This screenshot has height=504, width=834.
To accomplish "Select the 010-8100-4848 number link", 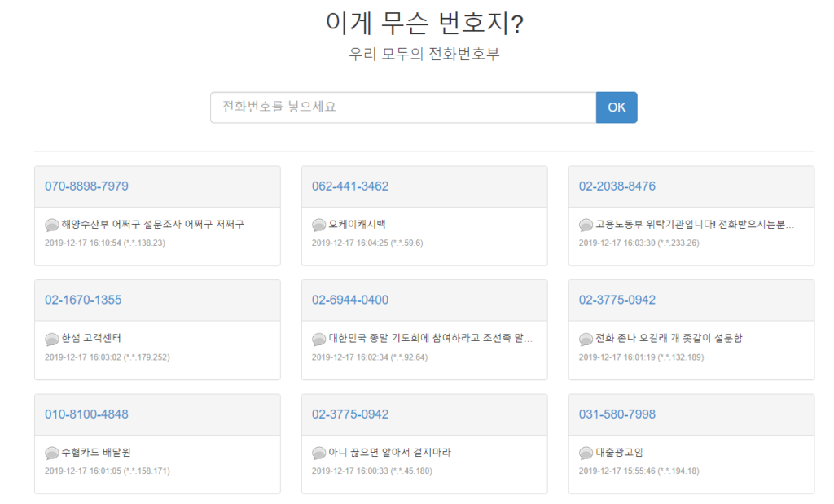I will (85, 414).
